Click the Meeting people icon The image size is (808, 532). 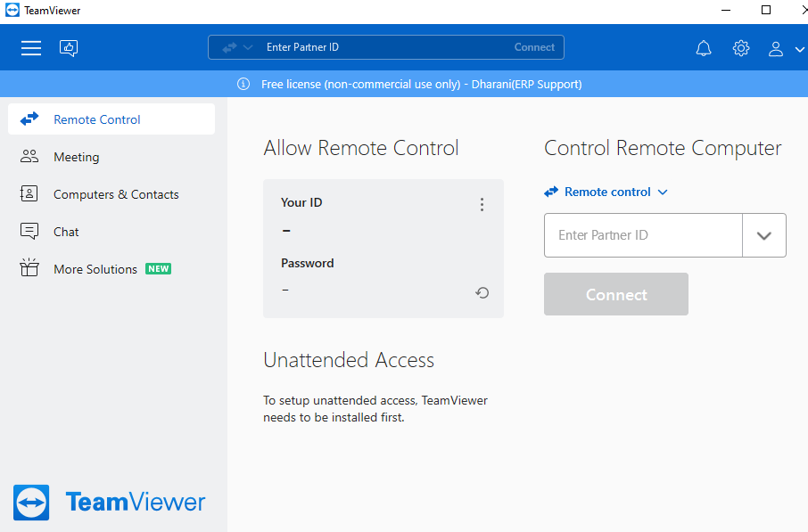(29, 156)
